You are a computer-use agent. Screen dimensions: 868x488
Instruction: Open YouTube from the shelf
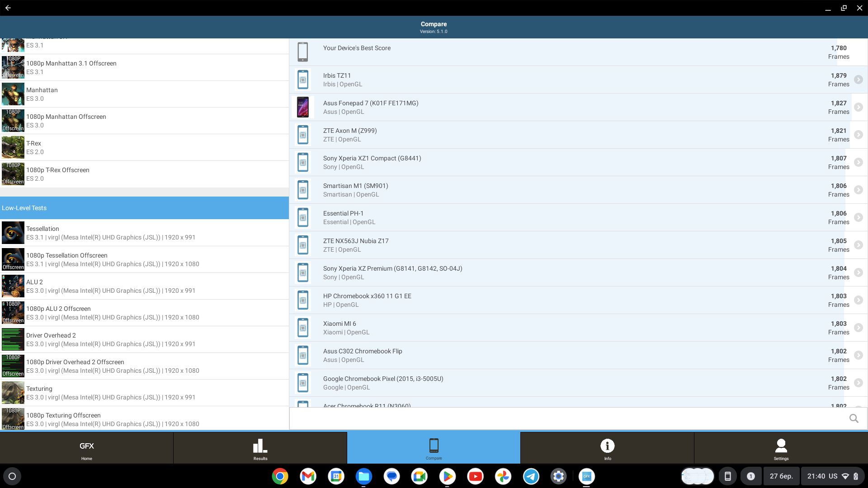tap(475, 476)
